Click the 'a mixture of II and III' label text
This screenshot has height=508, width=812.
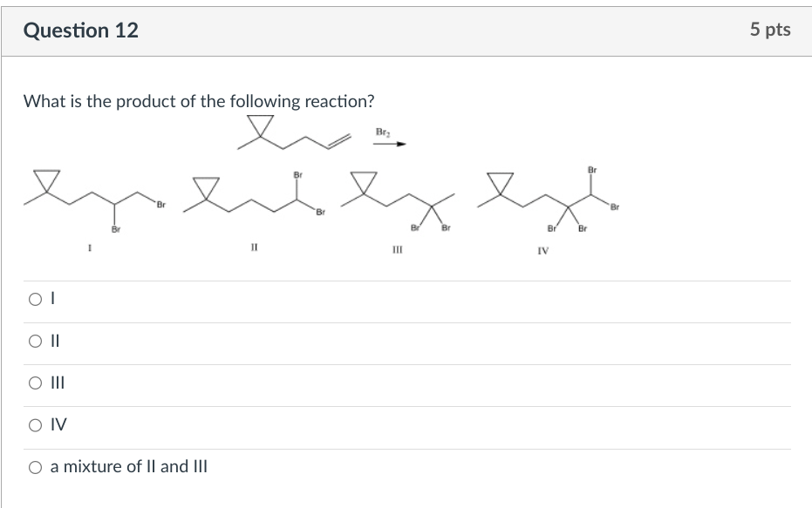(x=128, y=467)
